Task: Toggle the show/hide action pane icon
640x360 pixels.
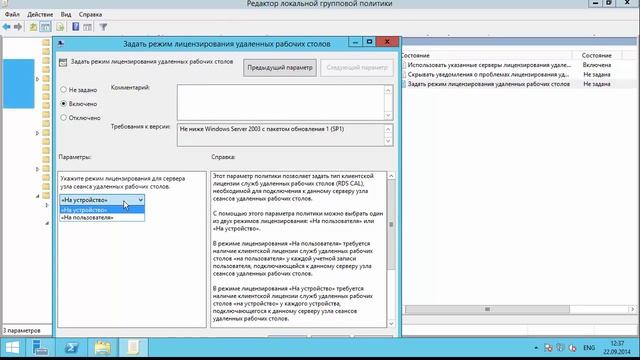Action: pyautogui.click(x=87, y=27)
